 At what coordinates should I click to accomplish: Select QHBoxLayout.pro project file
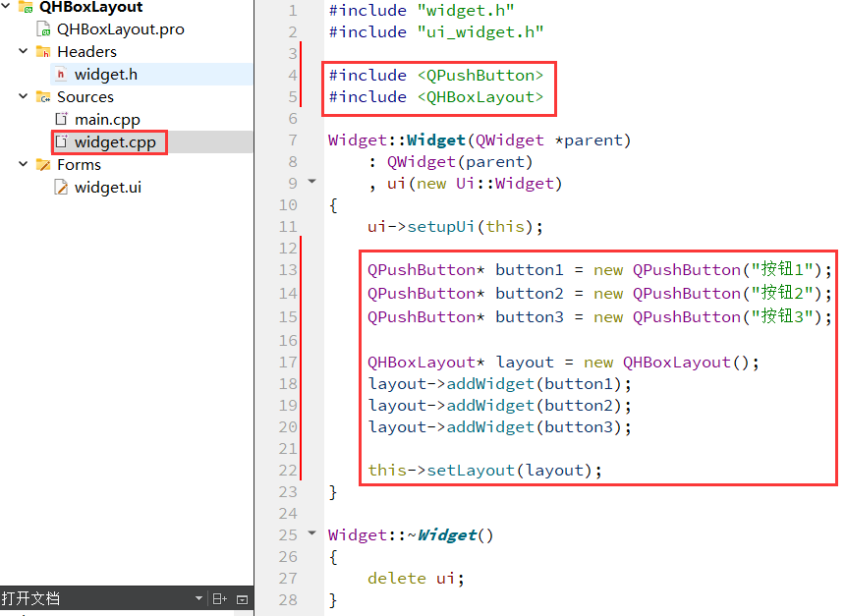click(120, 29)
